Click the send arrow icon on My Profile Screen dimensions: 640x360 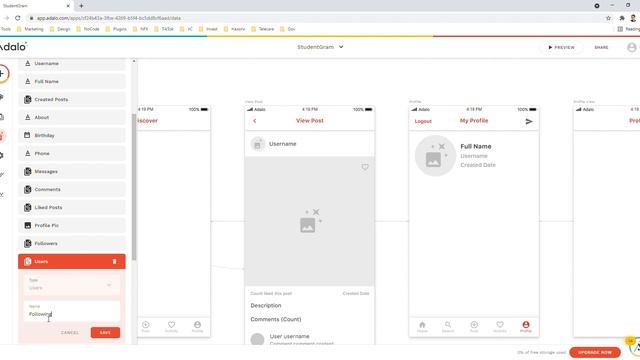(529, 121)
